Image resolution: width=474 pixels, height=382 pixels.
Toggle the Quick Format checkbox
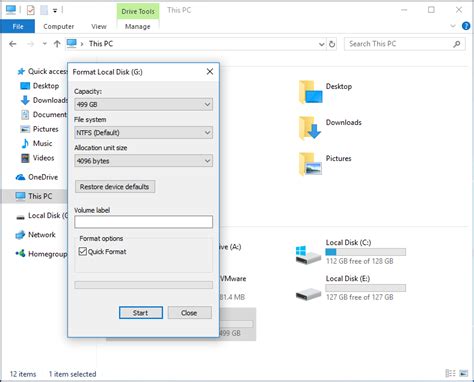[83, 251]
